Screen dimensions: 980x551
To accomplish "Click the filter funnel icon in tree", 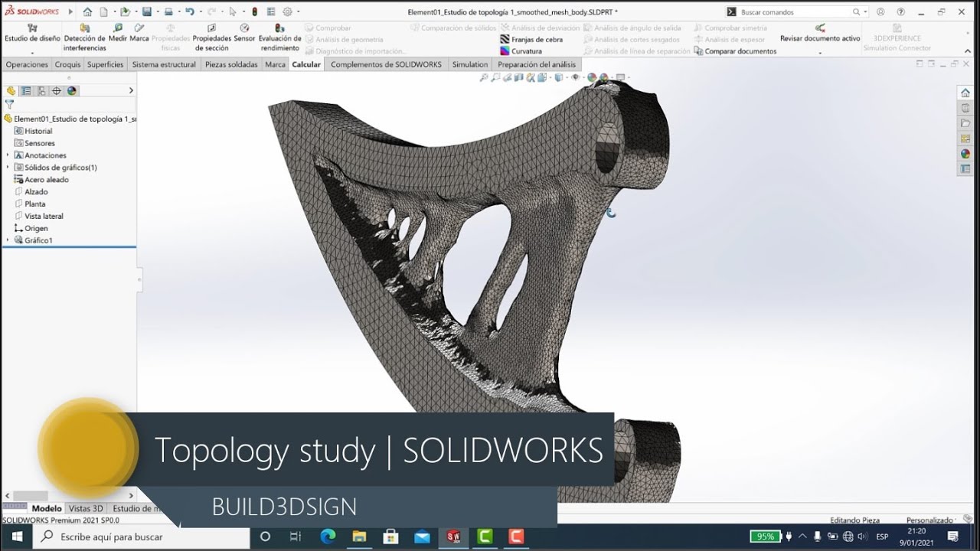I will tap(10, 104).
